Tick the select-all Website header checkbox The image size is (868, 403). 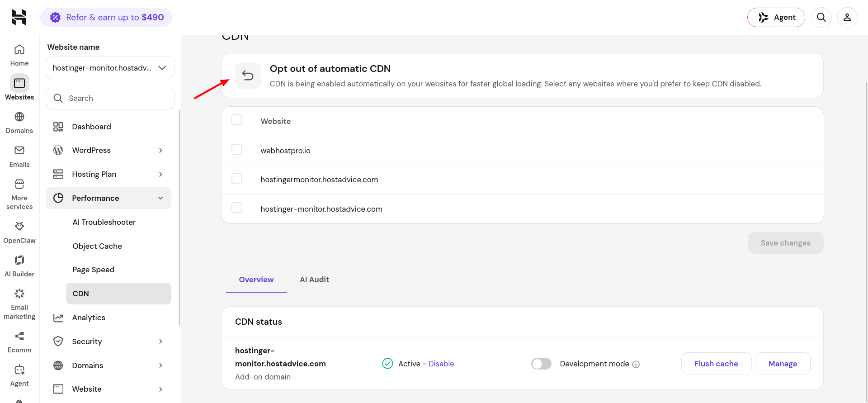click(x=237, y=120)
